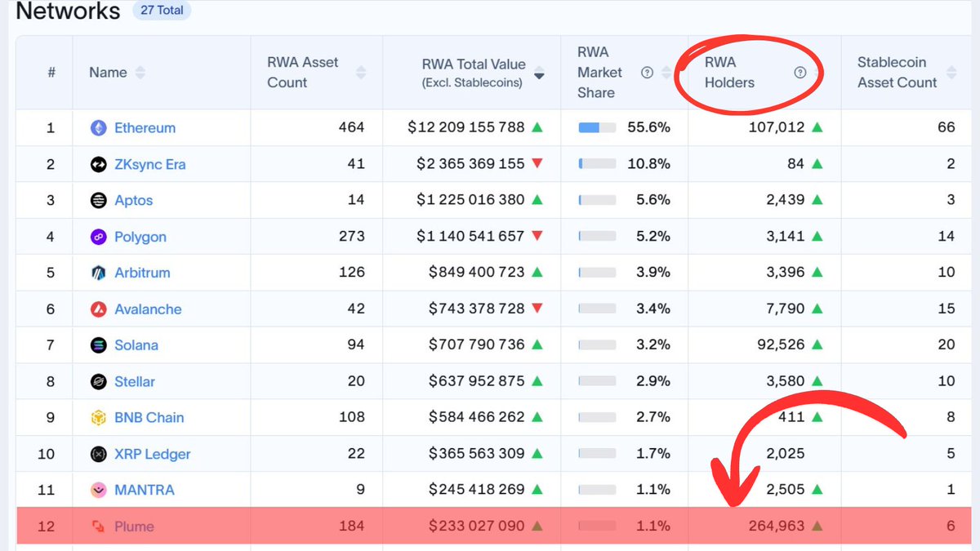Viewport: 980px width, 551px height.
Task: Click ZKsync Era's 10.8% market share bar
Action: (x=597, y=164)
